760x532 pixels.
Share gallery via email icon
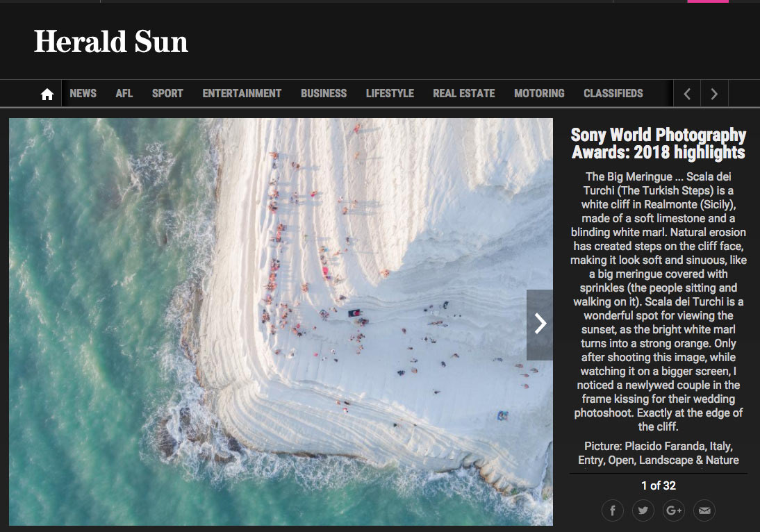tap(704, 510)
